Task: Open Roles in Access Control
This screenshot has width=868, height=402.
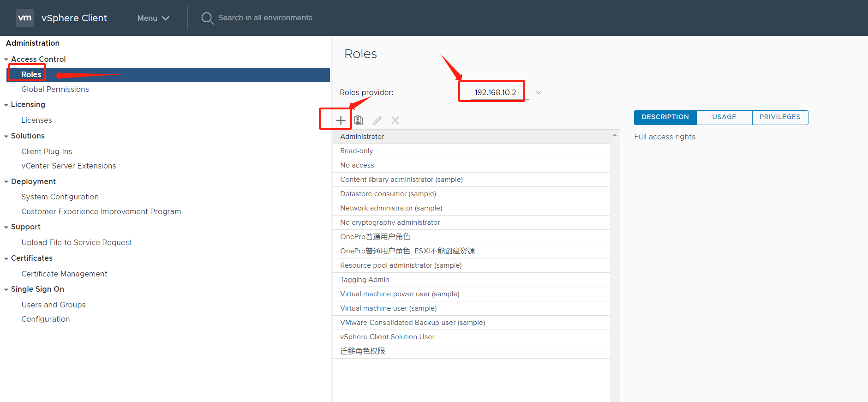Action: point(168,75)
